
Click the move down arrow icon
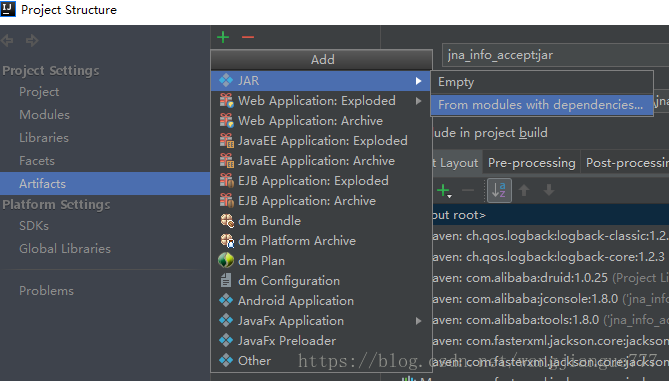tap(549, 190)
